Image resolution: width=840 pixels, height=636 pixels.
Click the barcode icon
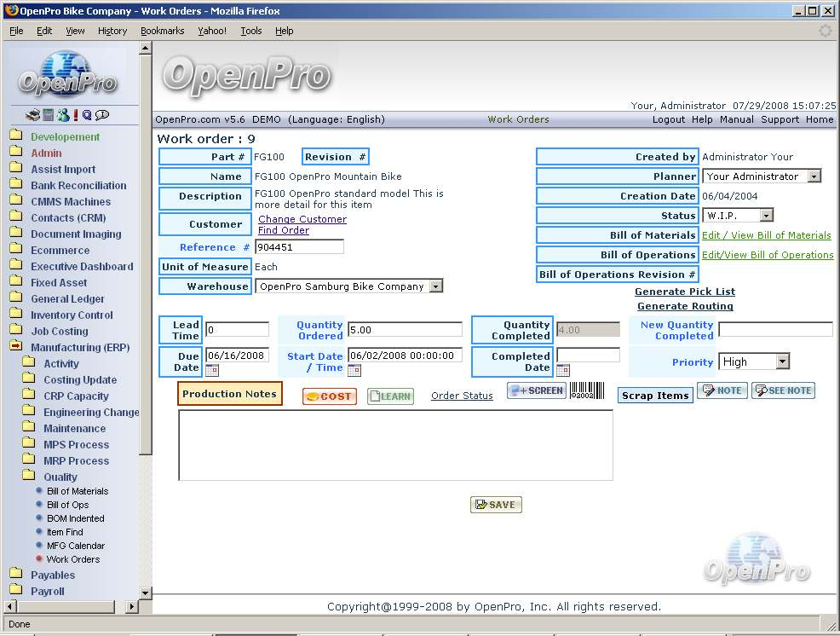click(586, 390)
